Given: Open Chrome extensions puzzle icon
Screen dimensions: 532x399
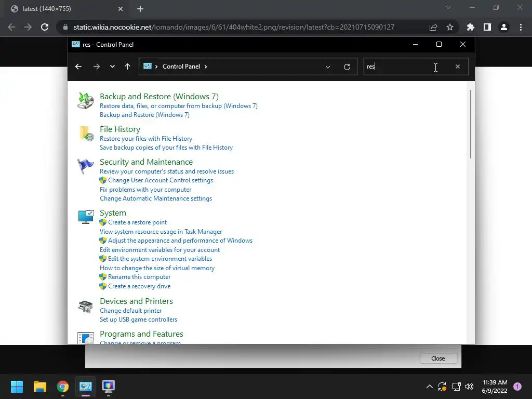Looking at the screenshot, I should (x=471, y=27).
